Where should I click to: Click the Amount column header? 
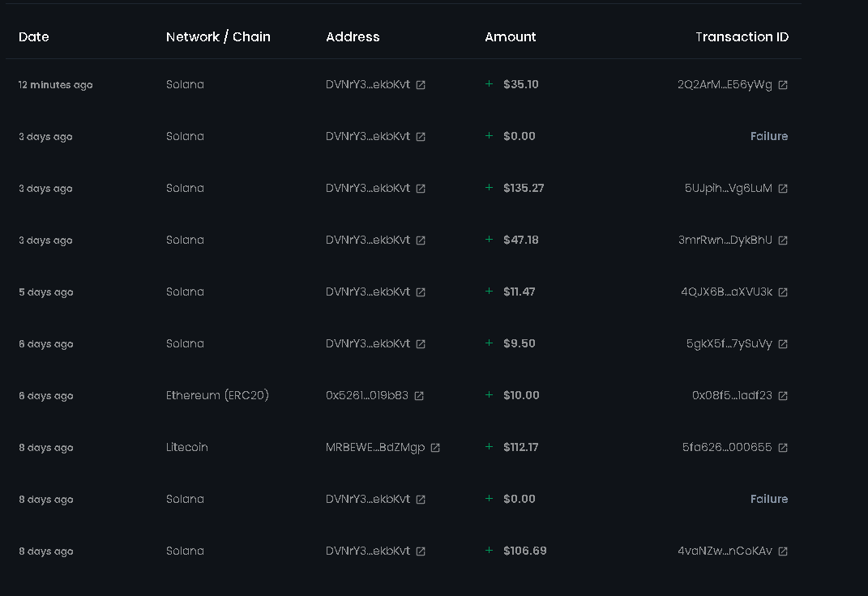511,37
